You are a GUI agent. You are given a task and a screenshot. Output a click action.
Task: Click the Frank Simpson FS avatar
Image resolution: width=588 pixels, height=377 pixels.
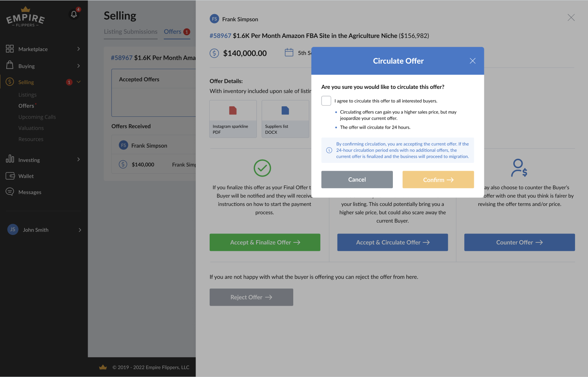(x=214, y=19)
